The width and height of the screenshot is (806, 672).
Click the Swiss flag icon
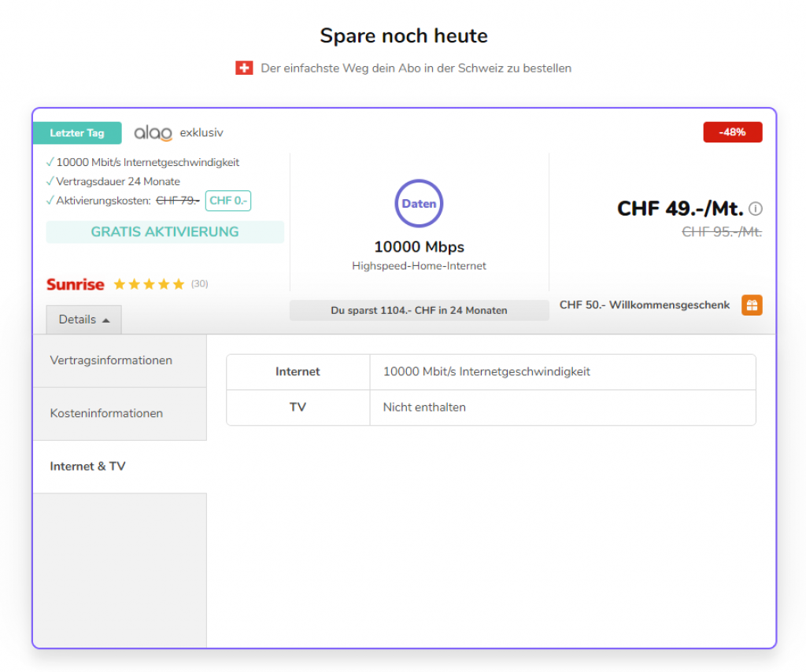coord(244,68)
